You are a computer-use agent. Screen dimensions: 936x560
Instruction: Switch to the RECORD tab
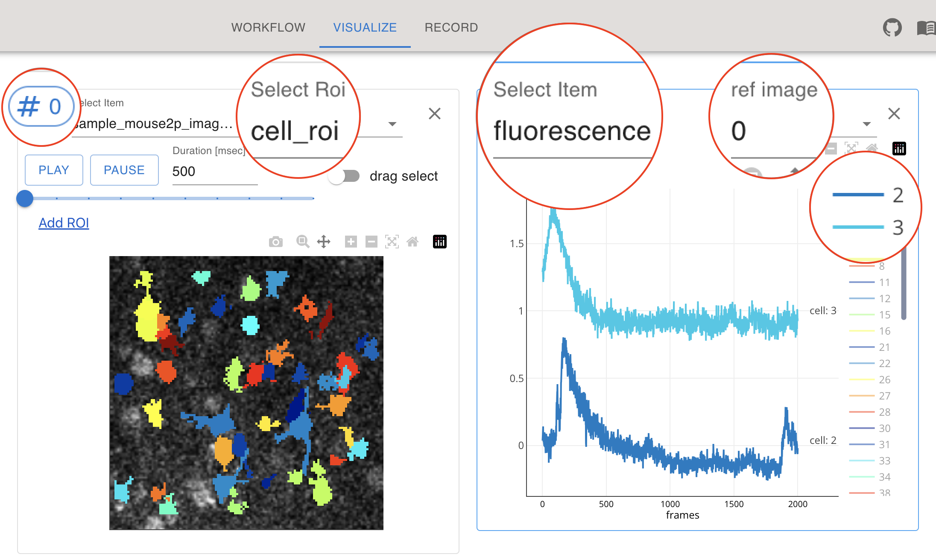click(x=451, y=27)
